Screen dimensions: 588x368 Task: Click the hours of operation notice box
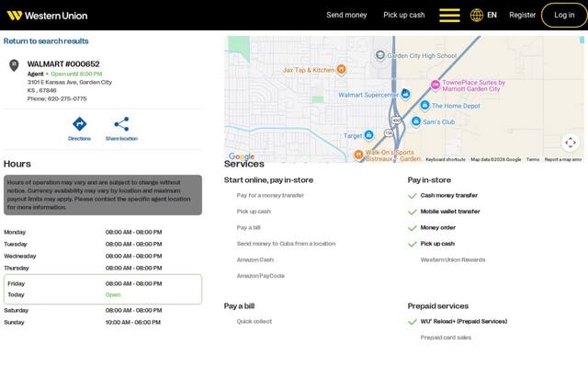coord(103,195)
